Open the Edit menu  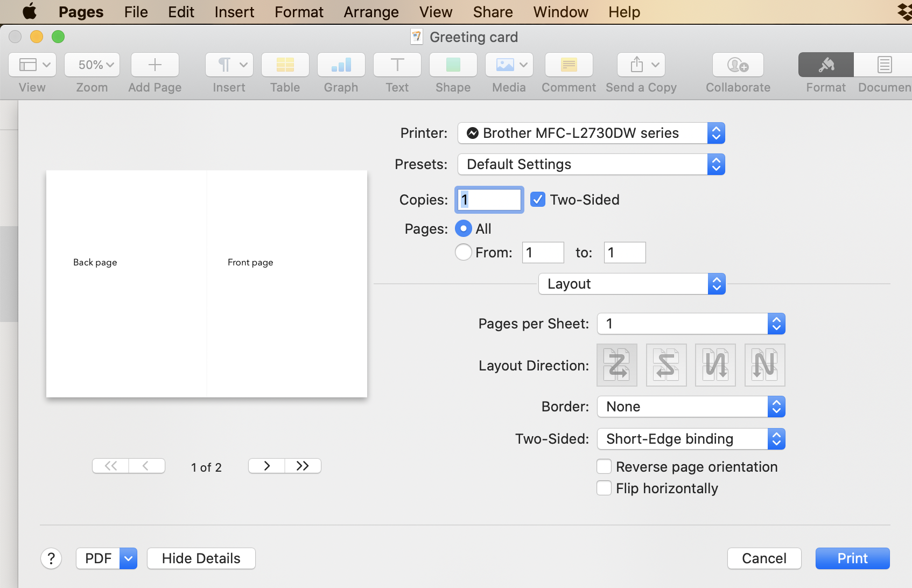[x=181, y=12]
